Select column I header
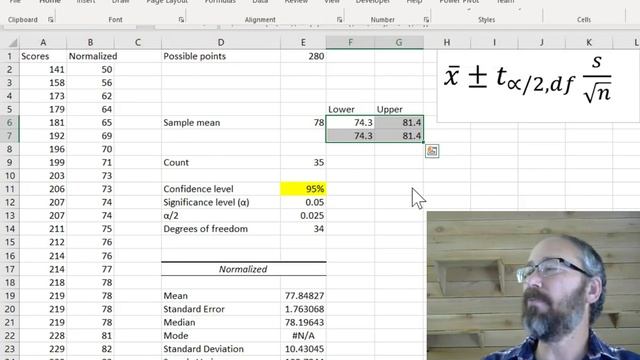Viewport: 640px width, 360px height. tap(494, 42)
